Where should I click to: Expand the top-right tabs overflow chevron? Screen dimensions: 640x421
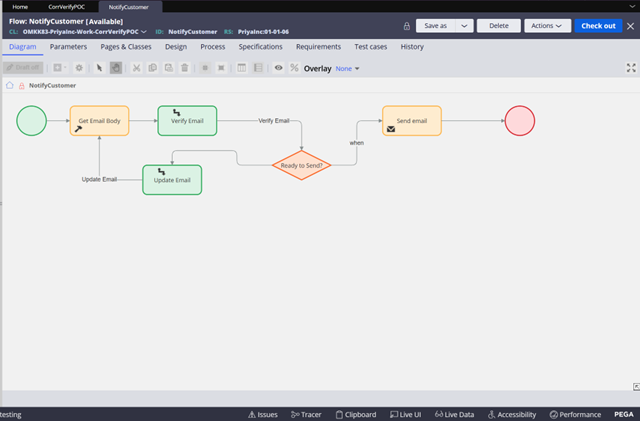pos(632,7)
